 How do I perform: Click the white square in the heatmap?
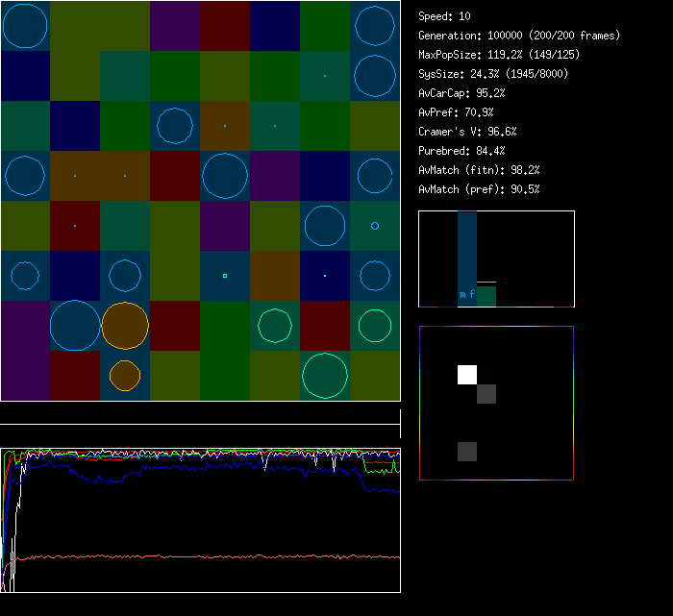pyautogui.click(x=467, y=375)
